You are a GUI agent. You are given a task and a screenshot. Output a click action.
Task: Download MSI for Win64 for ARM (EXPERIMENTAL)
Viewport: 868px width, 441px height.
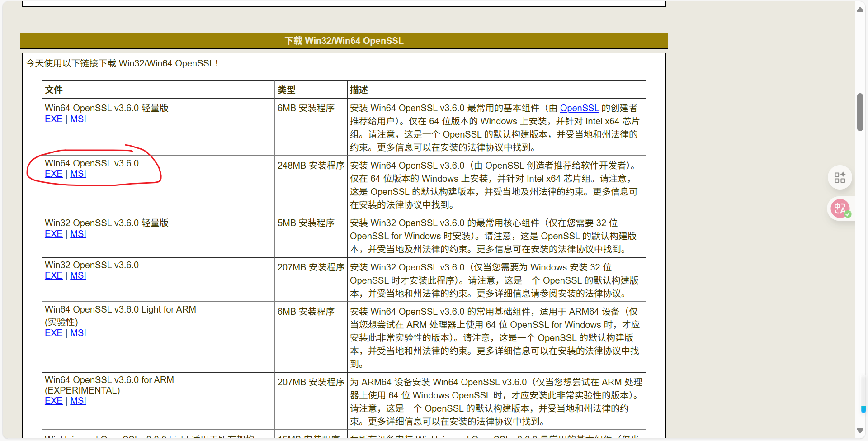pyautogui.click(x=78, y=401)
